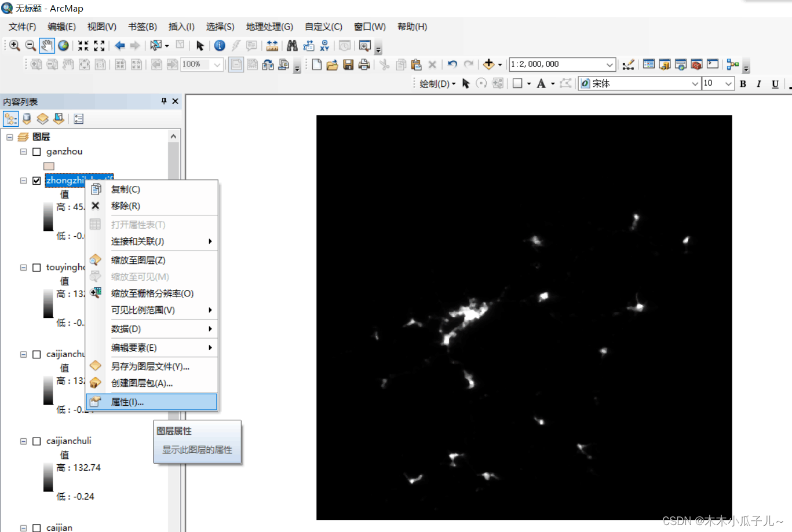Click the Fixed Zoom Out icon

100,46
